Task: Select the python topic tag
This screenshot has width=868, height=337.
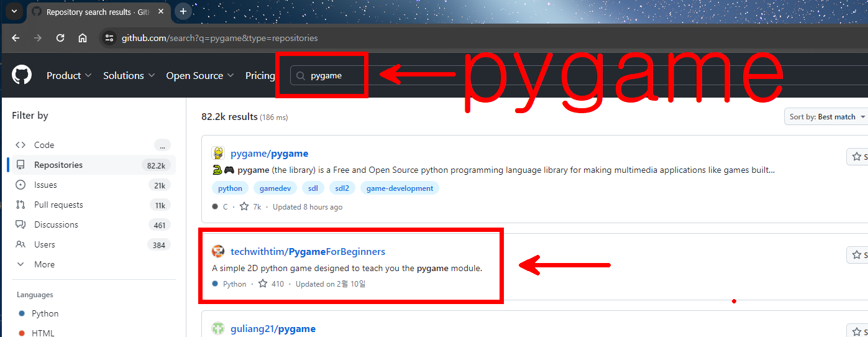Action: pyautogui.click(x=230, y=188)
